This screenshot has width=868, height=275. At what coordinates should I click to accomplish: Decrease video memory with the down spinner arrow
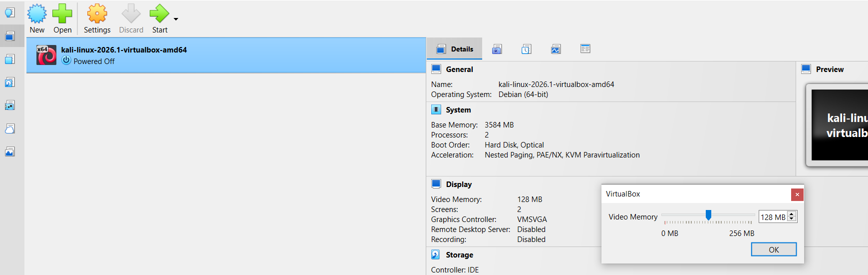[792, 219]
